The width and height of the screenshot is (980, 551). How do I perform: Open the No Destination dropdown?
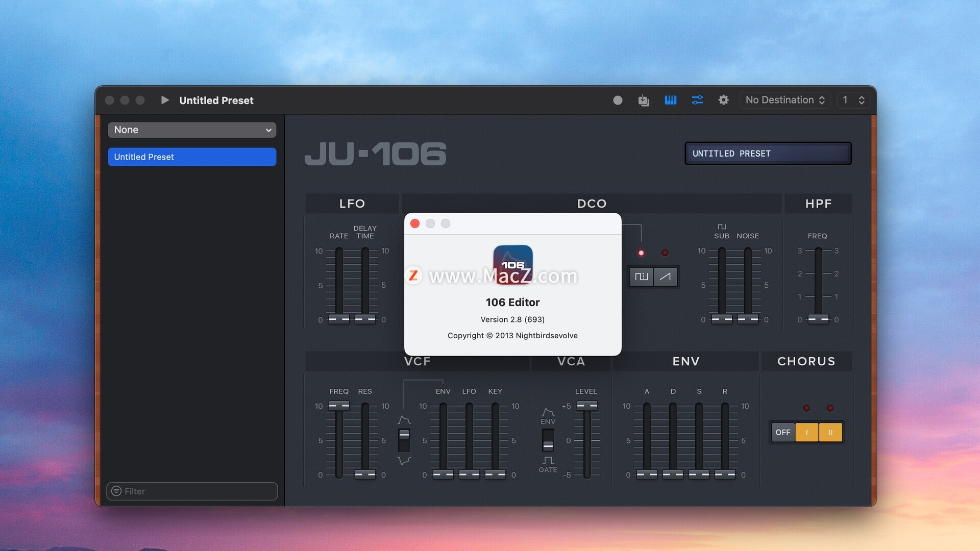point(785,101)
